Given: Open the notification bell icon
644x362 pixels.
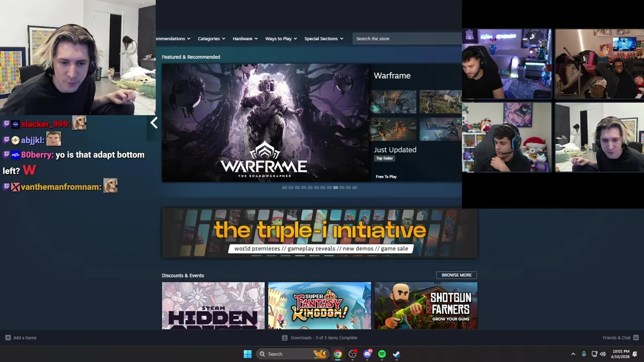Looking at the screenshot, I should (635, 354).
